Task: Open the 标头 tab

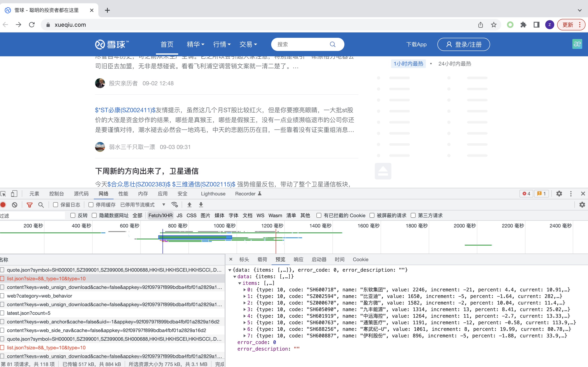Action: [x=244, y=260]
